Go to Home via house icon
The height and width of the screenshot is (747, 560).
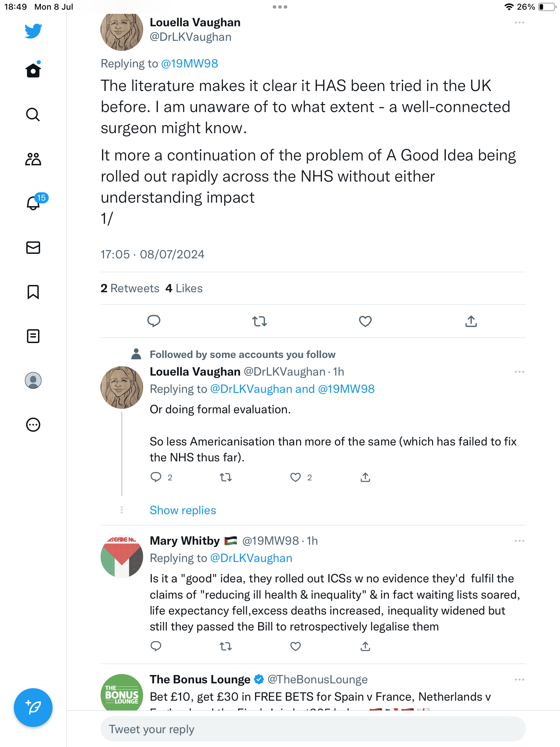pyautogui.click(x=33, y=71)
